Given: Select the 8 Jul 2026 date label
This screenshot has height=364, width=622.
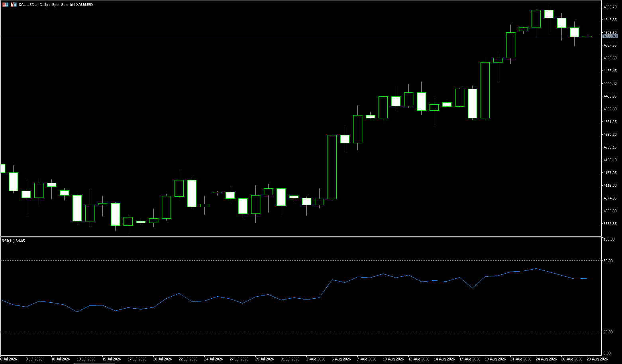Looking at the screenshot, I should 34,359.
